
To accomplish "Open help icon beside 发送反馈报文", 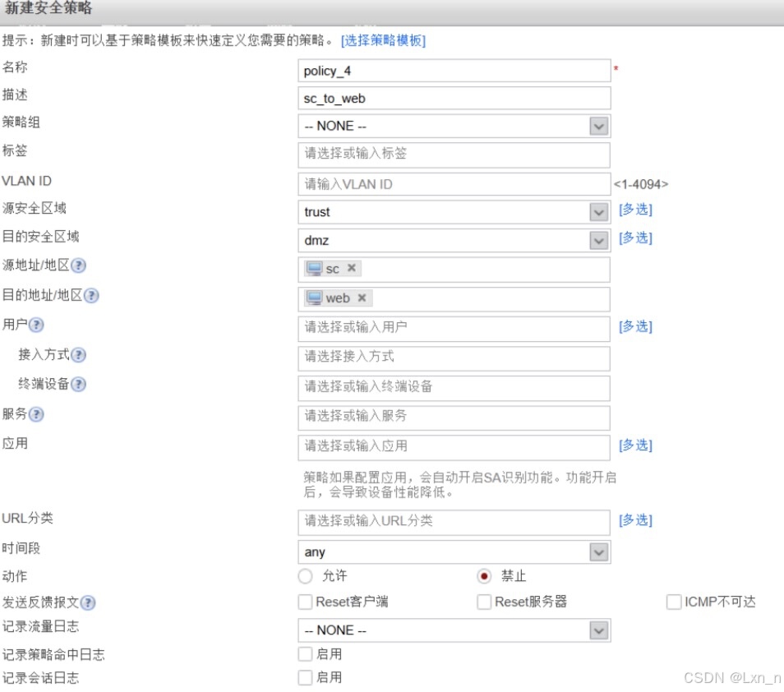I will [88, 602].
